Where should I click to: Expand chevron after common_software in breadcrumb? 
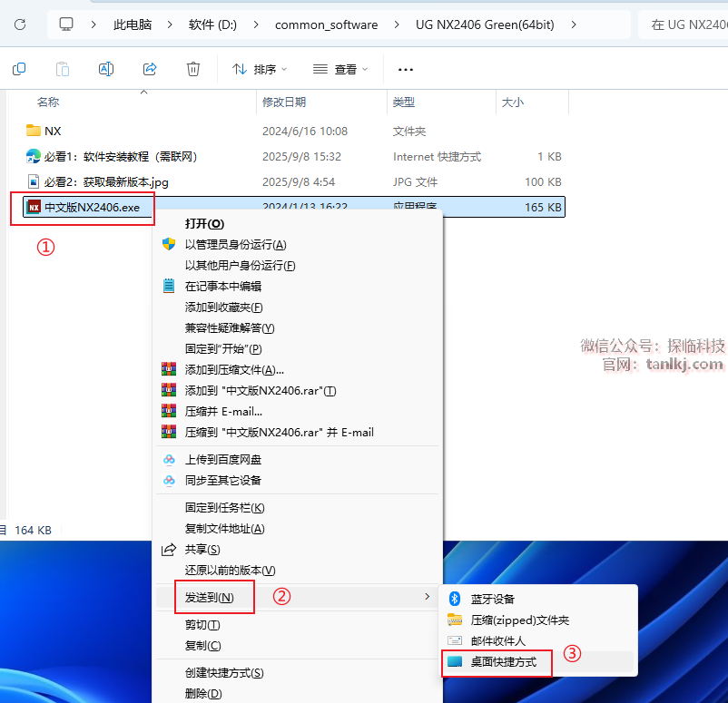click(397, 24)
